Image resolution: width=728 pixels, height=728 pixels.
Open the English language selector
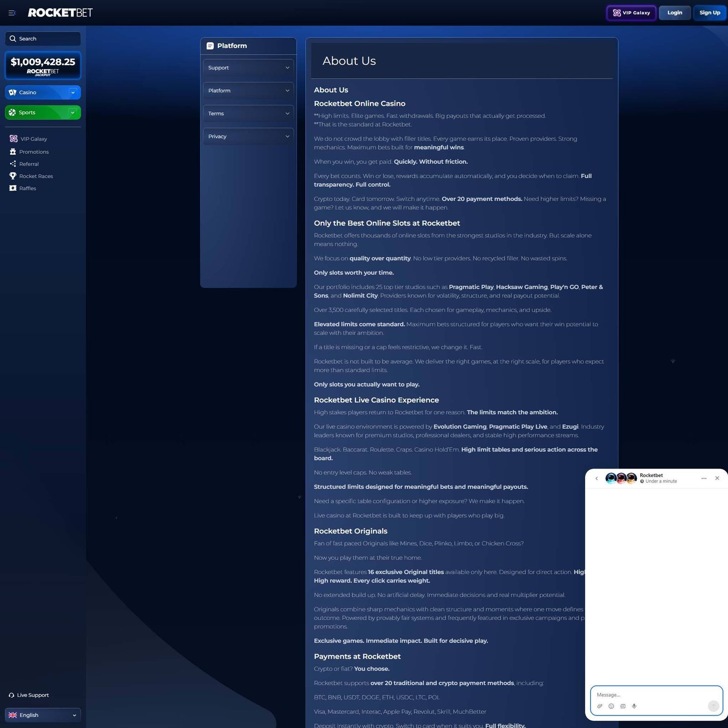point(43,715)
